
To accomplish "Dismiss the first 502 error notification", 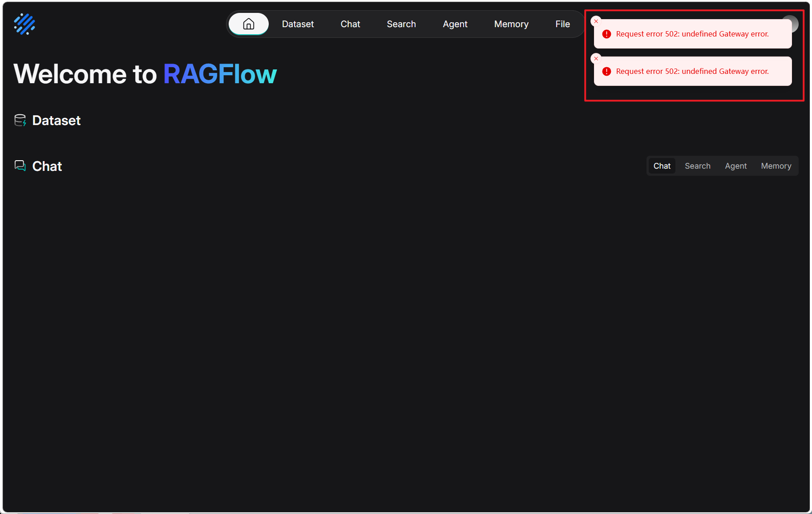I will 596,21.
